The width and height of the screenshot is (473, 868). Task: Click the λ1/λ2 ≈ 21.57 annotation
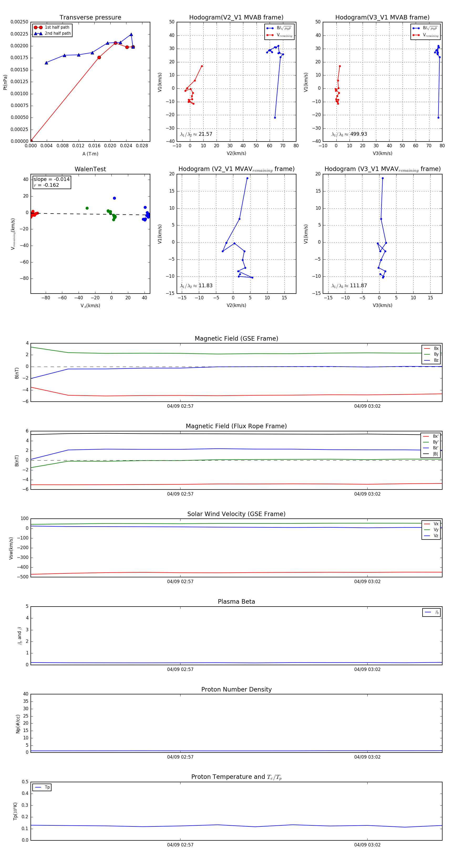(x=196, y=134)
